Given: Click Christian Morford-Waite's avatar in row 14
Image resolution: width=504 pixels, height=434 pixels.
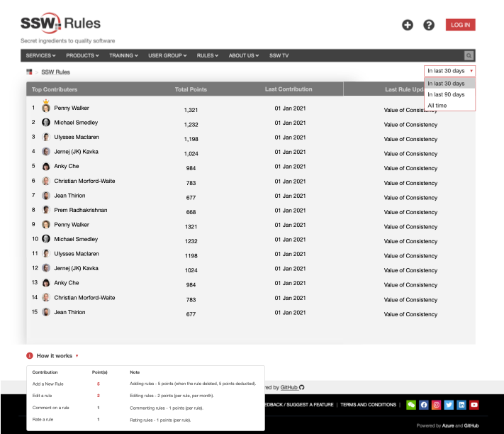Looking at the screenshot, I should [46, 297].
